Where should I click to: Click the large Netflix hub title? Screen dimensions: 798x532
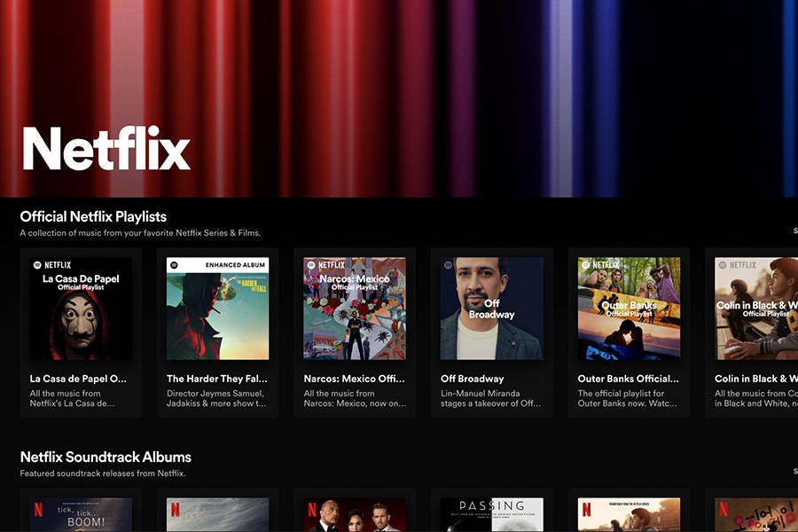click(106, 149)
